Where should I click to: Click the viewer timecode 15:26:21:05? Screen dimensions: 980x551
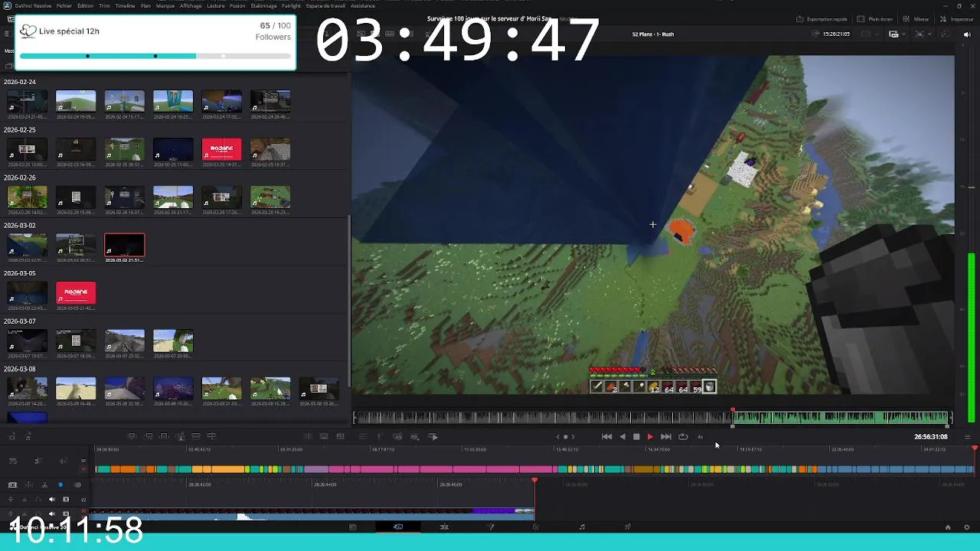tap(835, 34)
